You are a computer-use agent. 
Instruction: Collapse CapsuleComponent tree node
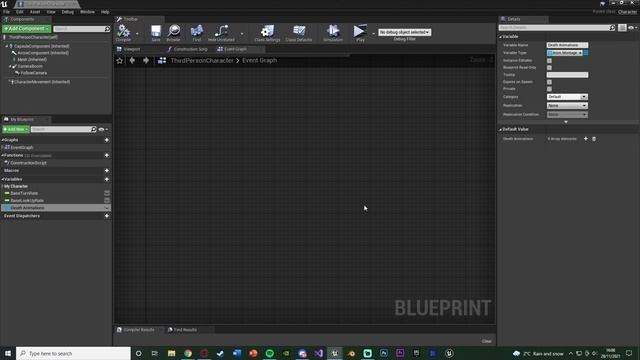(x=7, y=46)
